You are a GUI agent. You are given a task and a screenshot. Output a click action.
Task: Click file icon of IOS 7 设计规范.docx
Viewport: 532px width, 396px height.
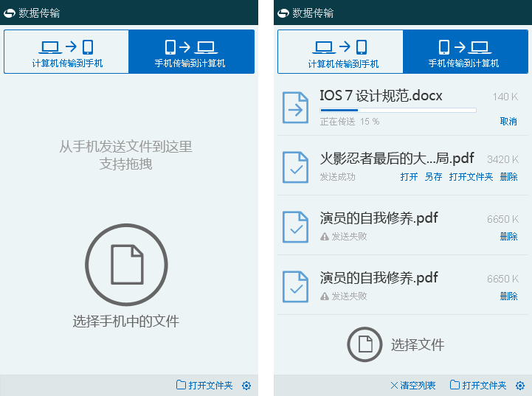[296, 108]
